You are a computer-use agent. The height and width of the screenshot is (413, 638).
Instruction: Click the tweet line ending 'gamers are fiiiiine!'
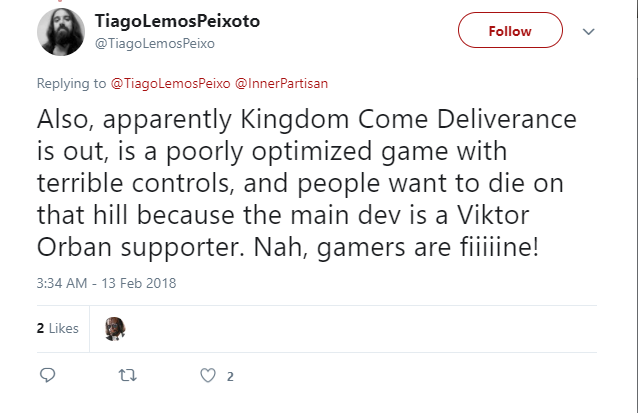(x=288, y=247)
